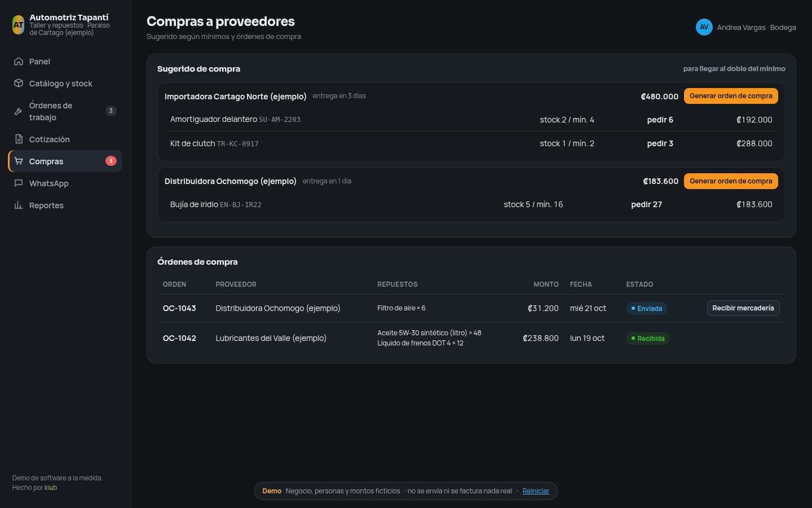
Task: Click the Cotización document icon
Action: click(19, 139)
